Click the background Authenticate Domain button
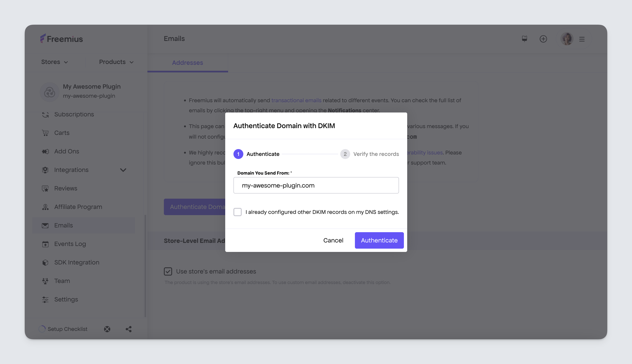The height and width of the screenshot is (364, 632). [195, 207]
